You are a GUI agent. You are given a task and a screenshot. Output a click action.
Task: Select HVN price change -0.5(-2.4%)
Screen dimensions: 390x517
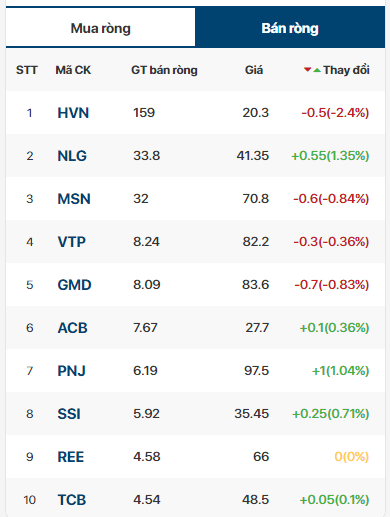tap(335, 113)
